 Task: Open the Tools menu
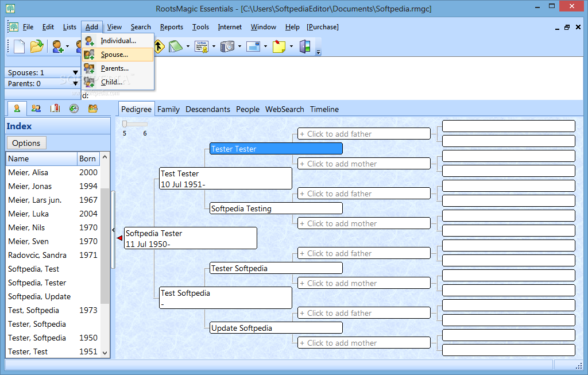[x=200, y=27]
